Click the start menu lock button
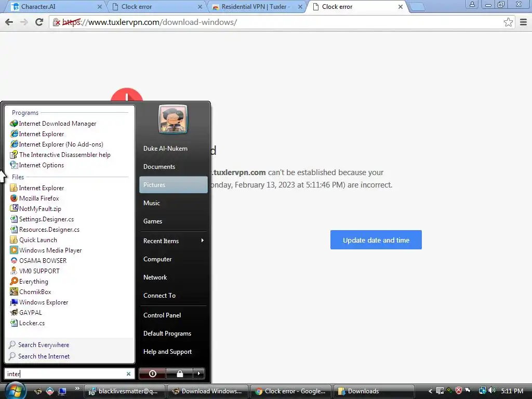This screenshot has width=532, height=399. tap(180, 374)
